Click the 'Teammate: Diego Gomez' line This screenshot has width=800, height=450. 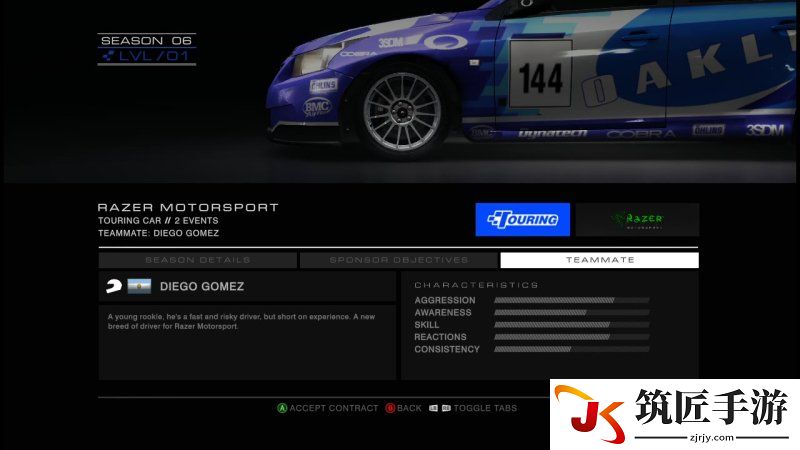click(x=159, y=233)
